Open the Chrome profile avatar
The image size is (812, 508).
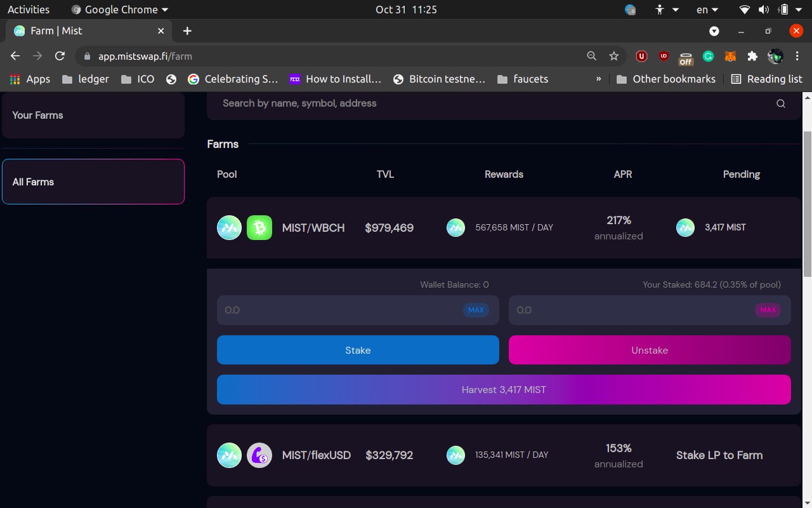pyautogui.click(x=775, y=57)
